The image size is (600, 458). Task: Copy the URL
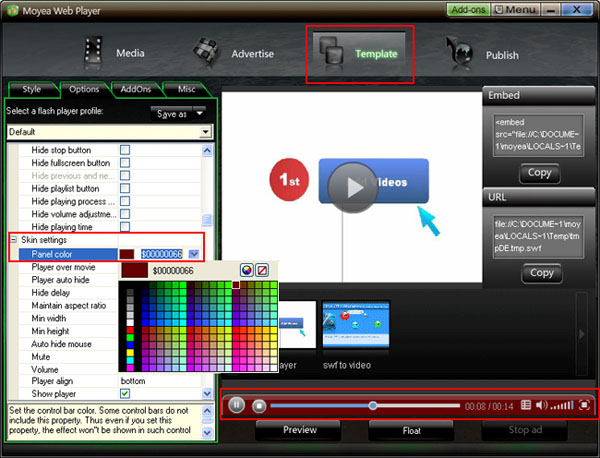pyautogui.click(x=541, y=273)
